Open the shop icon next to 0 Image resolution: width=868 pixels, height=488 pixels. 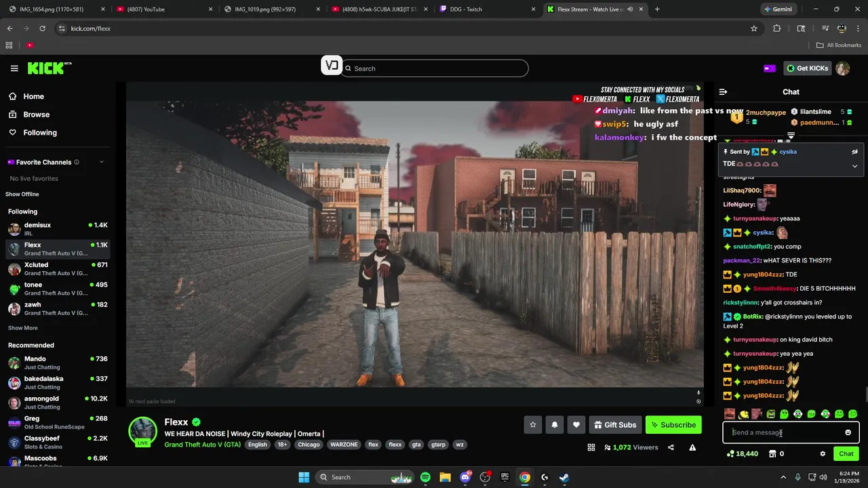772,454
